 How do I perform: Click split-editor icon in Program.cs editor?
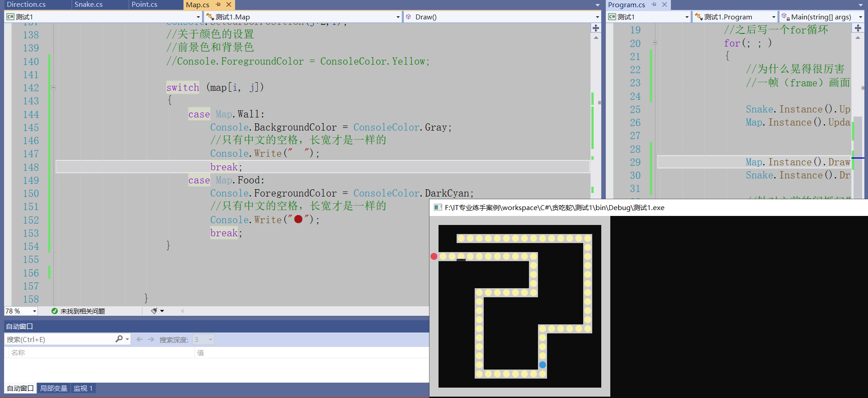[858, 28]
